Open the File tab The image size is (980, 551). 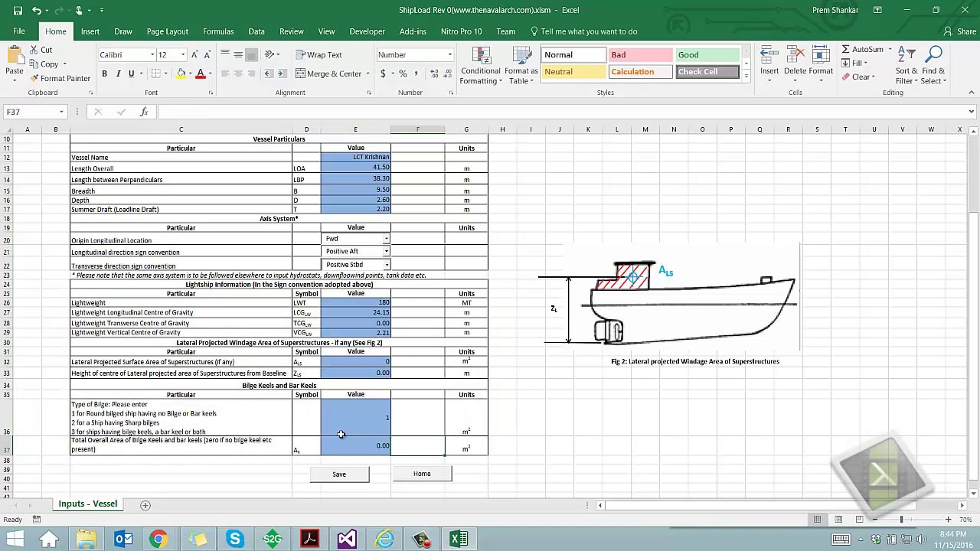(x=19, y=31)
